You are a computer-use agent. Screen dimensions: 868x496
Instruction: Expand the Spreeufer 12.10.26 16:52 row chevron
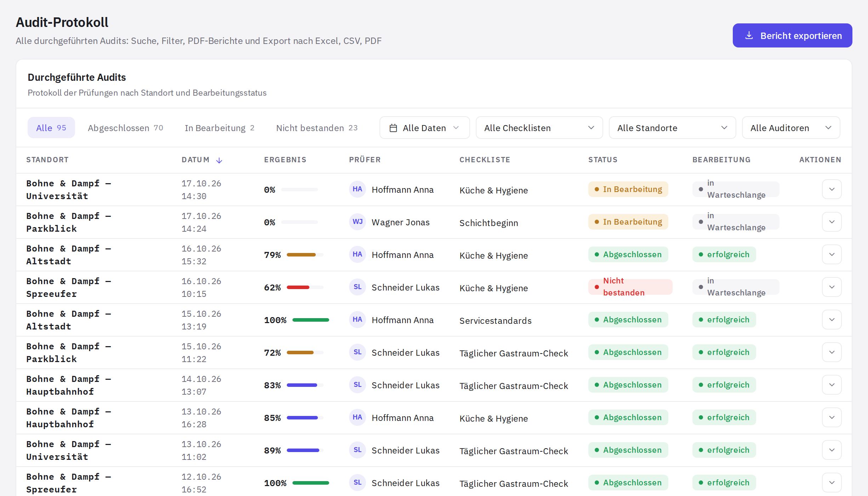click(832, 483)
